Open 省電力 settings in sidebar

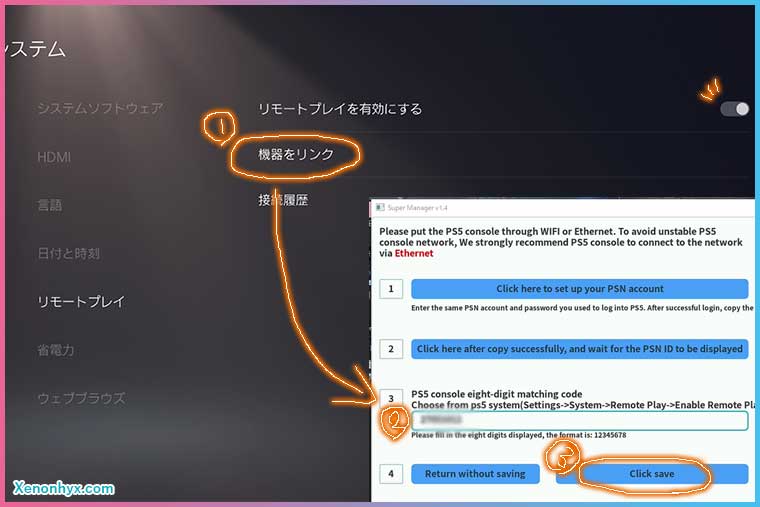(56, 350)
